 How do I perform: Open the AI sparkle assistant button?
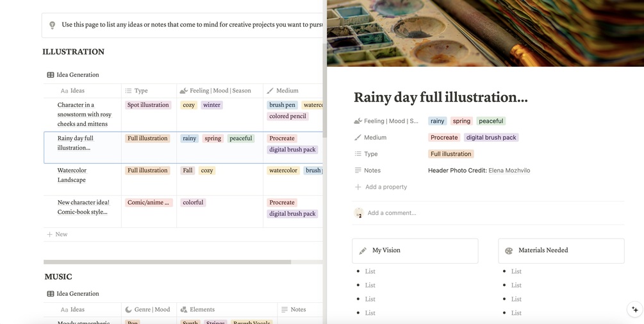point(635,310)
